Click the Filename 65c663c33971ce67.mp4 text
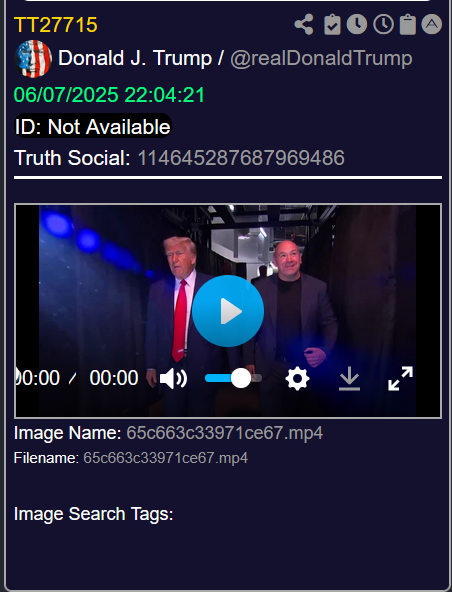The width and height of the screenshot is (452, 592). pyautogui.click(x=165, y=458)
